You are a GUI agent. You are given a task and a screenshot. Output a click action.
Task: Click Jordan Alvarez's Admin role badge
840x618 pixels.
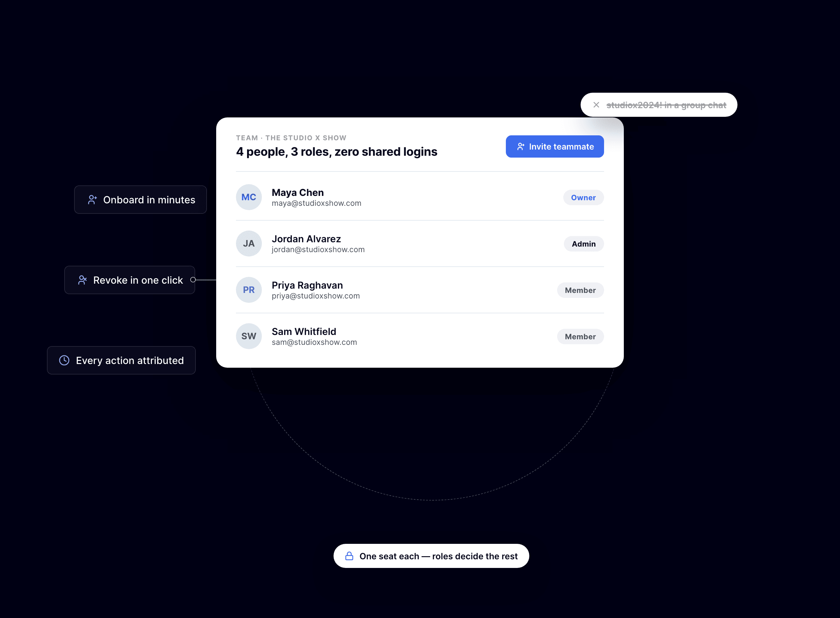point(584,244)
